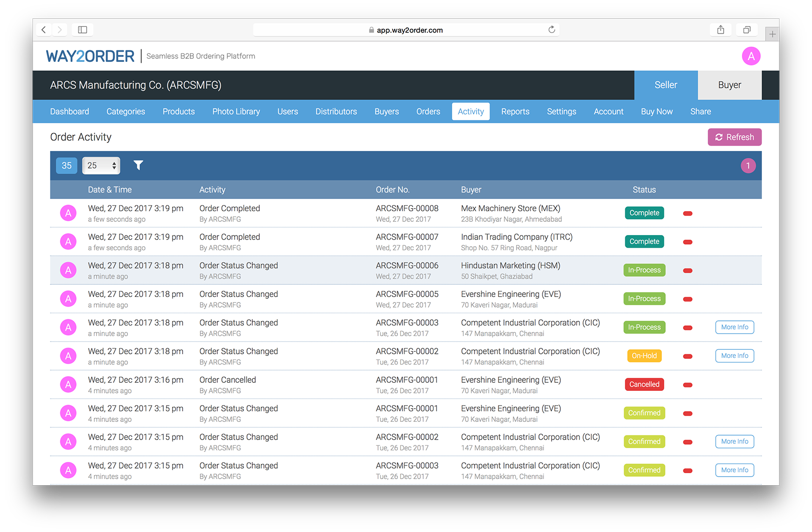This screenshot has width=812, height=532.
Task: Show all tabs overview icon
Action: pos(747,30)
